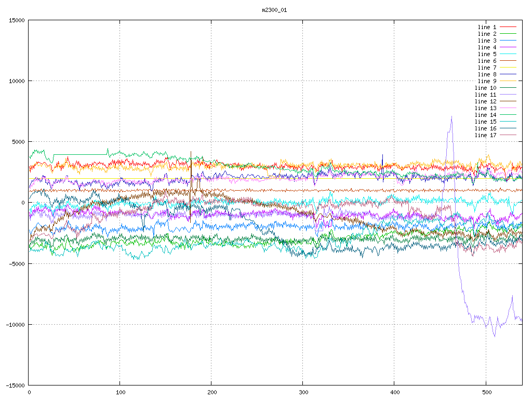Click the "line 1" legend label

[487, 27]
